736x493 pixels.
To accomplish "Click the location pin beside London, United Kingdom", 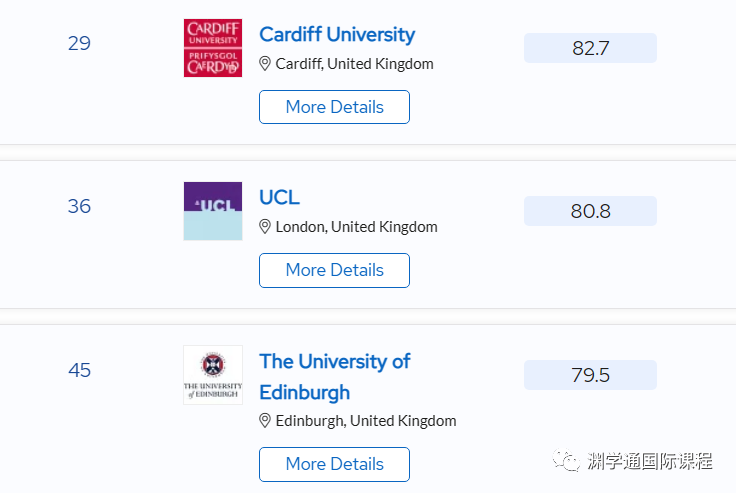I will click(x=265, y=227).
